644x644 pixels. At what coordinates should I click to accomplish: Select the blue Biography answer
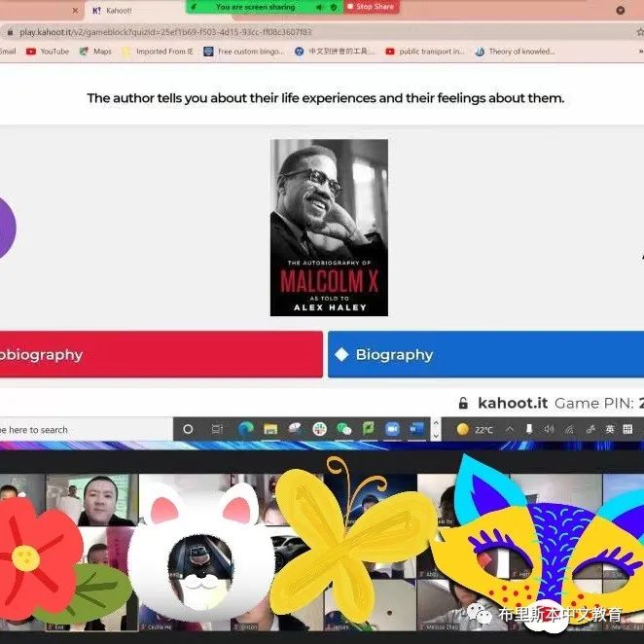pos(485,354)
